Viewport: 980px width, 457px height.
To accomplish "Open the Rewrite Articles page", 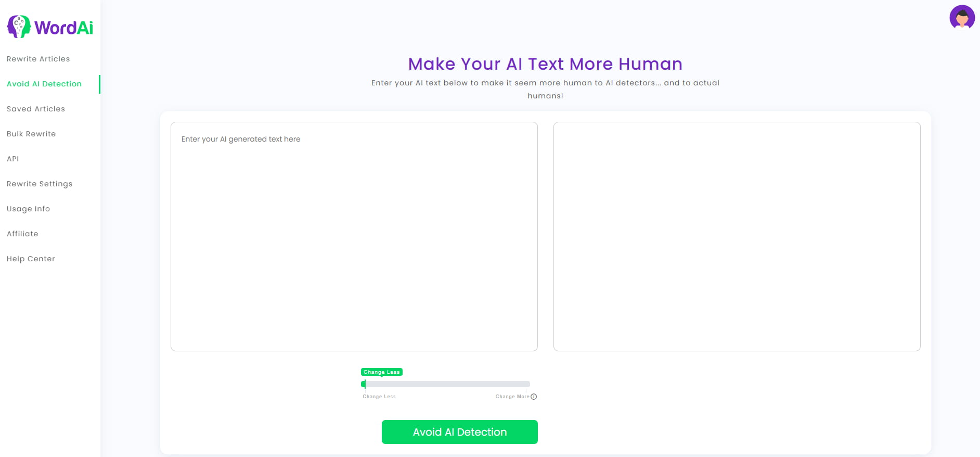I will [x=38, y=59].
